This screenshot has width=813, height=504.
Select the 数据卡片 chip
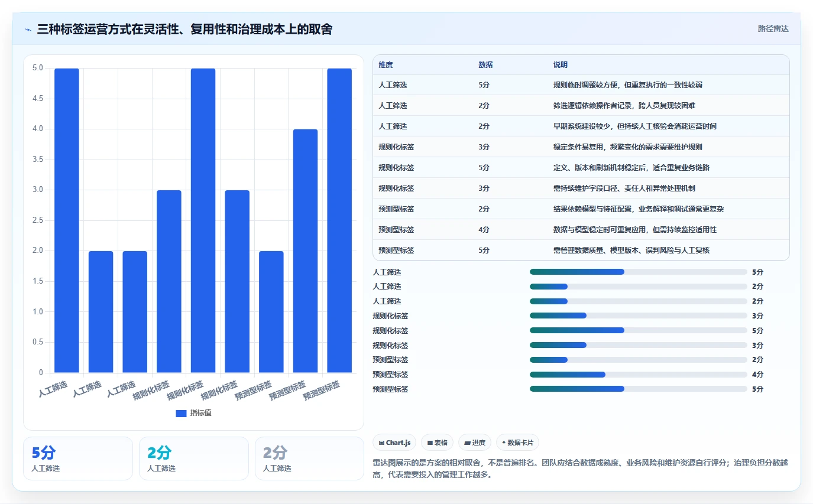517,443
